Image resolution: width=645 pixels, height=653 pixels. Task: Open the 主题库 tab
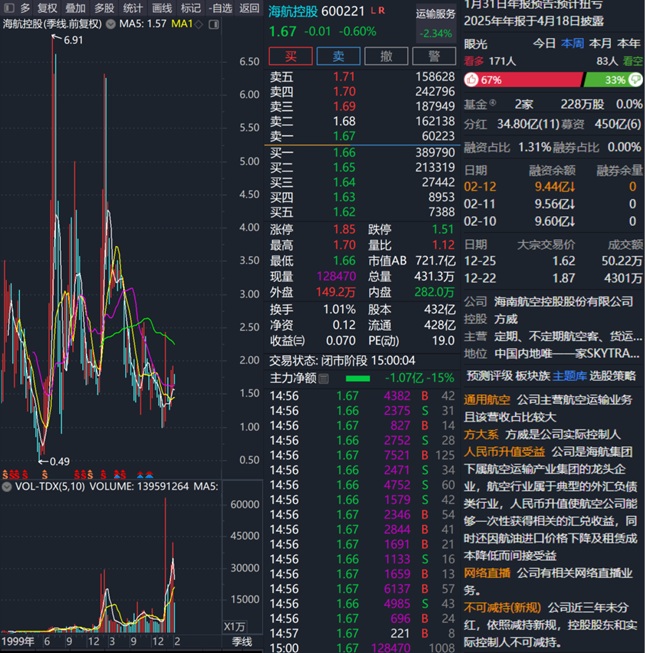(569, 376)
